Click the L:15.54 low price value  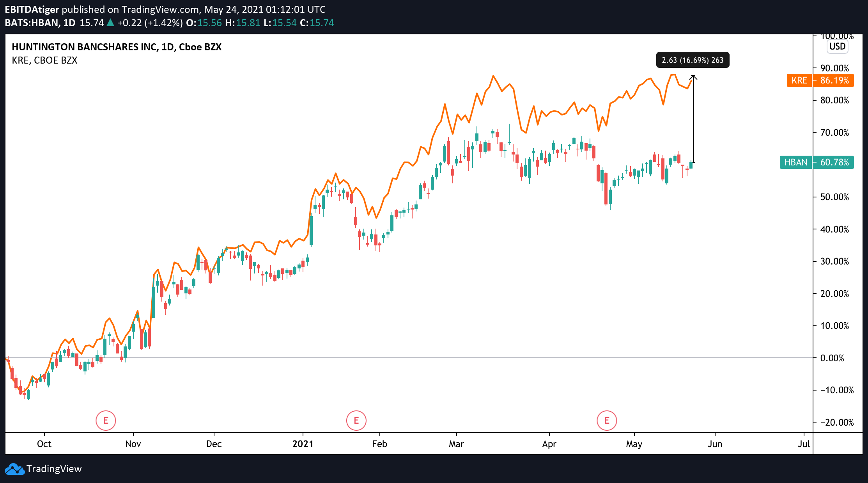coord(280,23)
